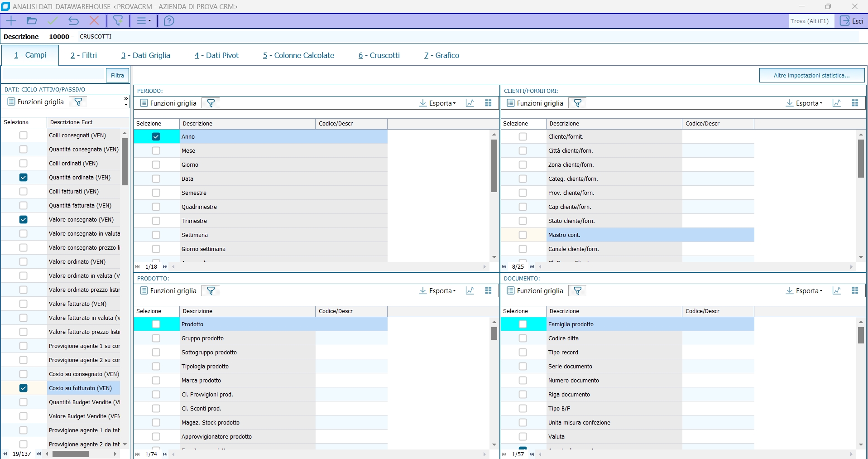
Task: Uncheck the Anno checkbox
Action: coord(156,137)
